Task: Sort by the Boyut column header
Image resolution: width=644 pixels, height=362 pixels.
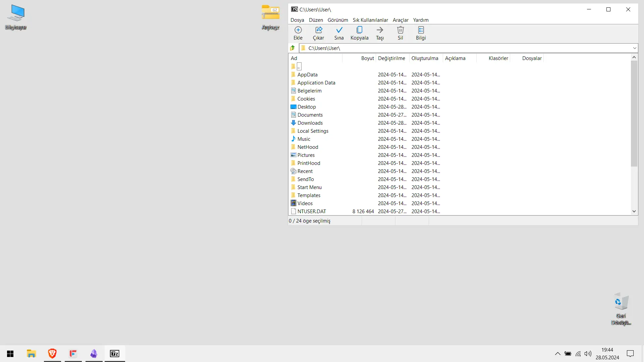Action: coord(359,58)
